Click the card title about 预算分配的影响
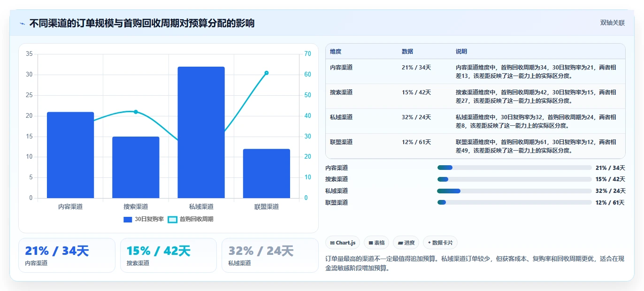The image size is (644, 291). tap(142, 23)
